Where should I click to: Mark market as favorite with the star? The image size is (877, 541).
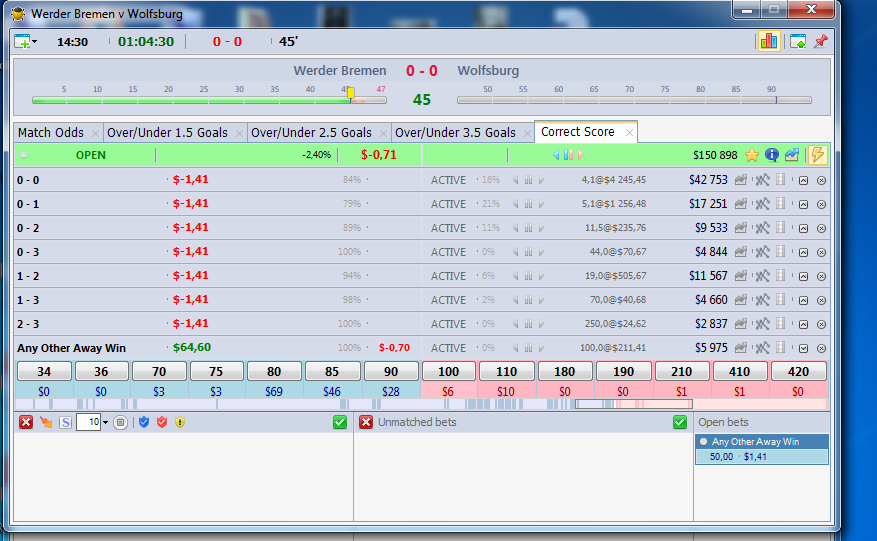(752, 155)
